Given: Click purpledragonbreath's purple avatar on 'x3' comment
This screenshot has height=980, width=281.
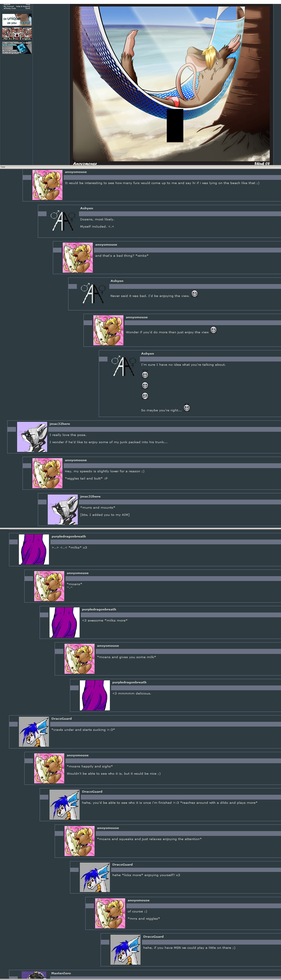Looking at the screenshot, I should tap(34, 549).
